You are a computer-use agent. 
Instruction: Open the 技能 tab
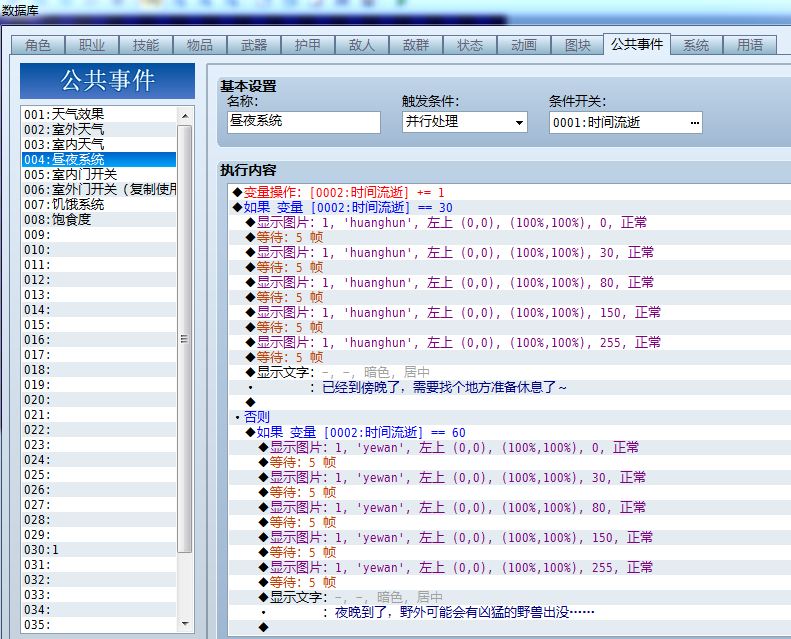(146, 45)
